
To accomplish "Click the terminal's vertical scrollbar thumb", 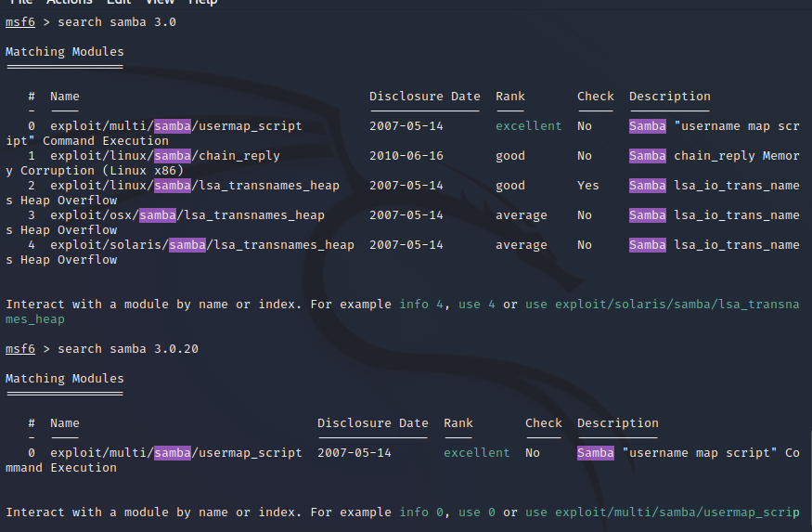I will pyautogui.click(x=810, y=479).
